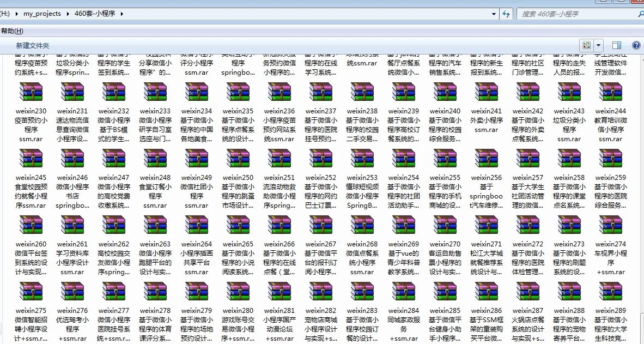This screenshot has width=644, height=344.
Task: Select the weixin256 rar archive icon
Action: pyautogui.click(x=487, y=159)
